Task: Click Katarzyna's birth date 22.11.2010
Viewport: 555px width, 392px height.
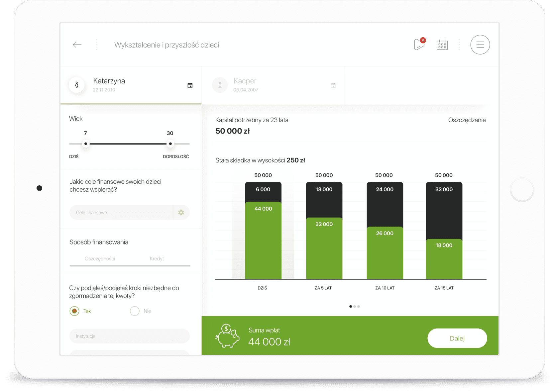Action: [104, 90]
